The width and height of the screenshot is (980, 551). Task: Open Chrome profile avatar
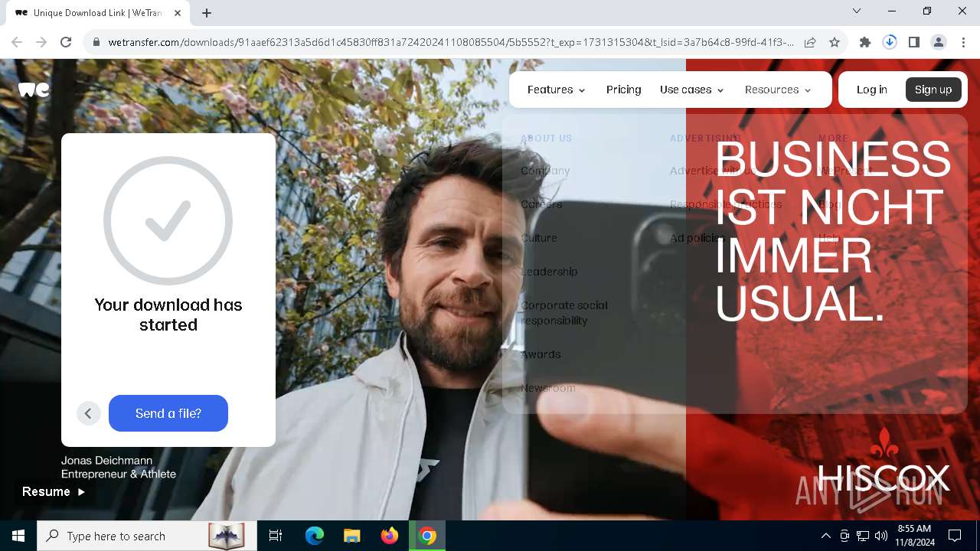click(939, 43)
